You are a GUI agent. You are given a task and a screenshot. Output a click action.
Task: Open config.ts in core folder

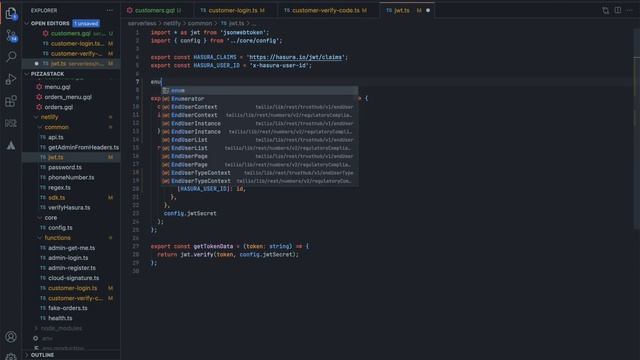71,228
